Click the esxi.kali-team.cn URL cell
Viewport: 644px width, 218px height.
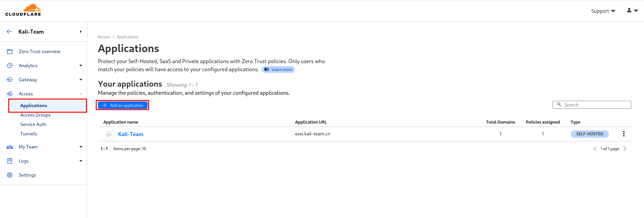click(x=313, y=134)
